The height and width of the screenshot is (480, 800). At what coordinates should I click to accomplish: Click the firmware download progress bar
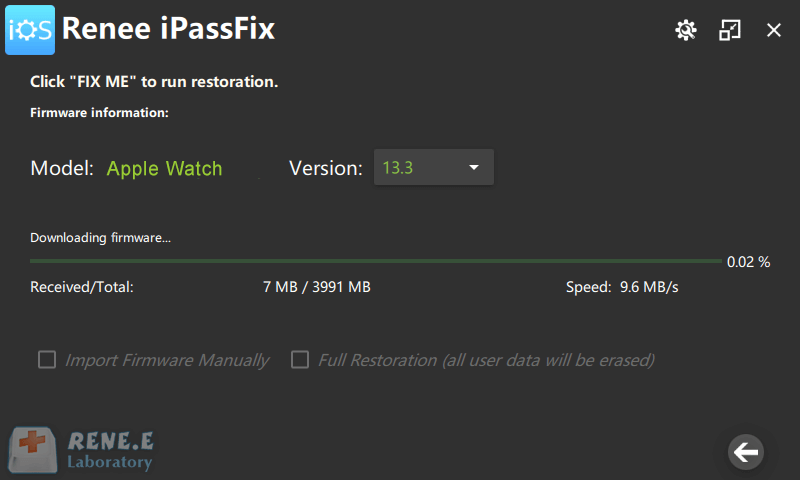pyautogui.click(x=375, y=261)
